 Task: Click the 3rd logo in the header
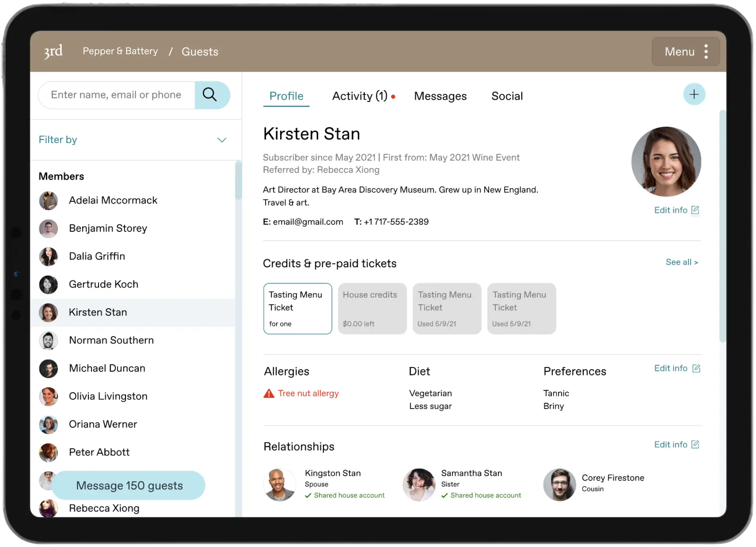(x=53, y=51)
